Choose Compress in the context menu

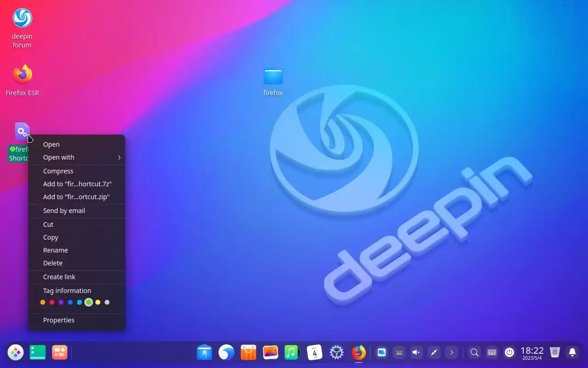click(x=77, y=171)
